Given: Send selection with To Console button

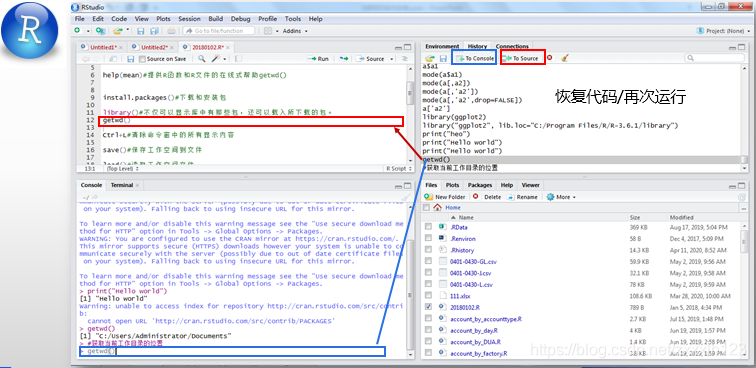Looking at the screenshot, I should (x=474, y=58).
